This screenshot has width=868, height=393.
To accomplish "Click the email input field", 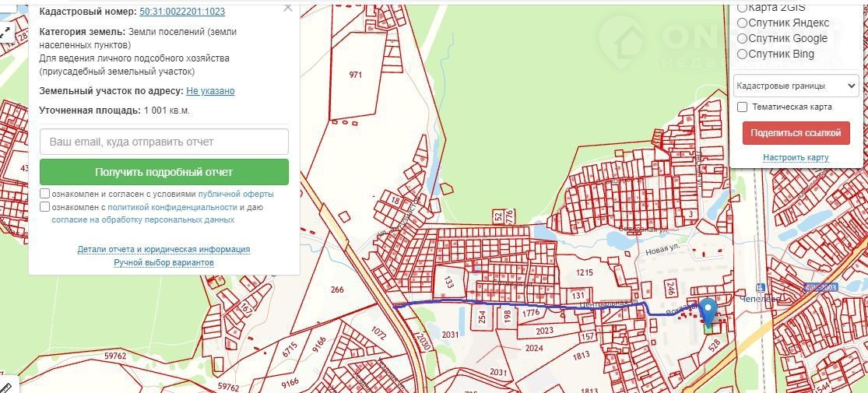I will [x=164, y=142].
